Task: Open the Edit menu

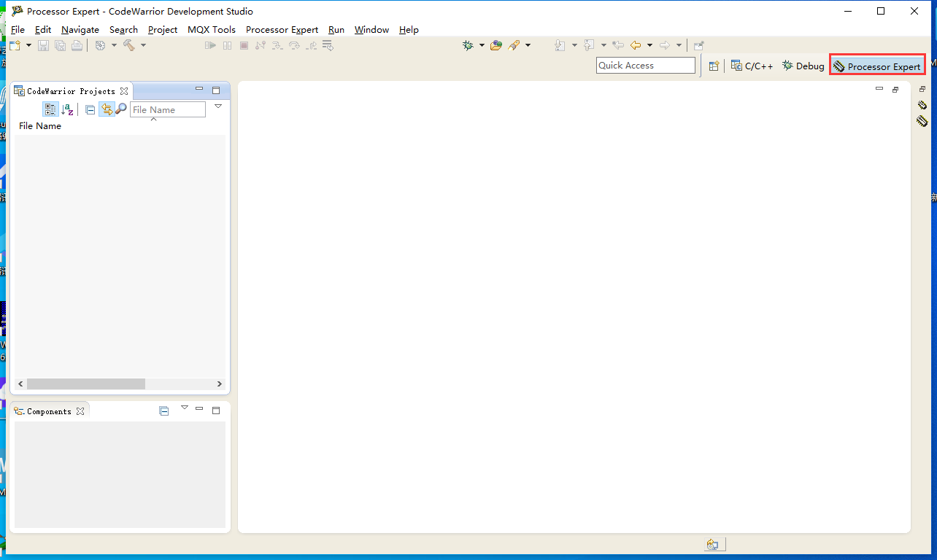Action: pyautogui.click(x=43, y=30)
